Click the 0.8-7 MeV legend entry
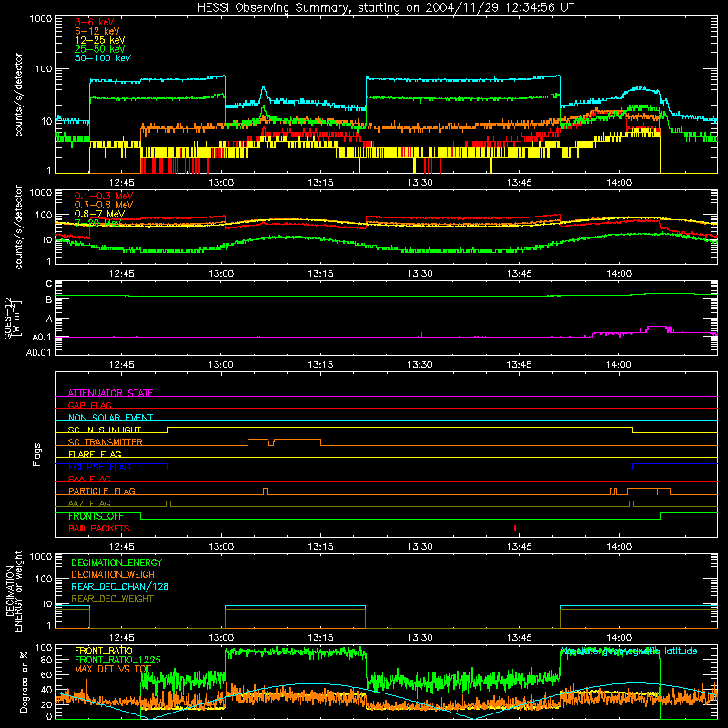 click(x=99, y=214)
